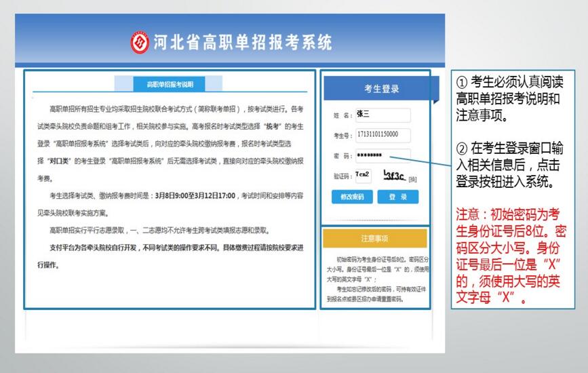Select the 验证码 input box with 7en2
The width and height of the screenshot is (588, 373).
pos(363,175)
